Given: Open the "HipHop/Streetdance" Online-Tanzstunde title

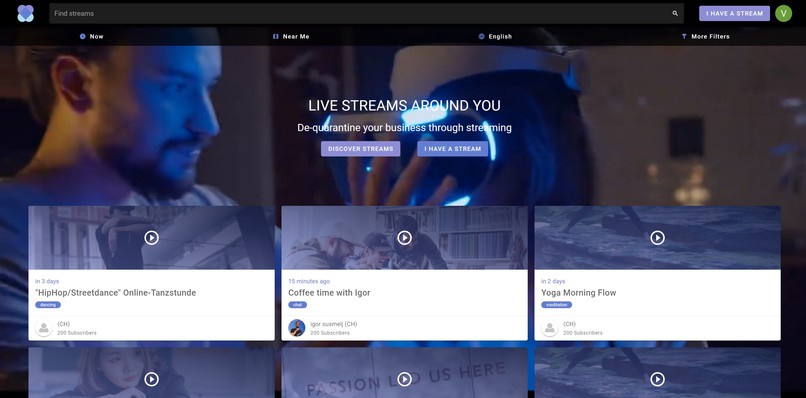Looking at the screenshot, I should 115,293.
